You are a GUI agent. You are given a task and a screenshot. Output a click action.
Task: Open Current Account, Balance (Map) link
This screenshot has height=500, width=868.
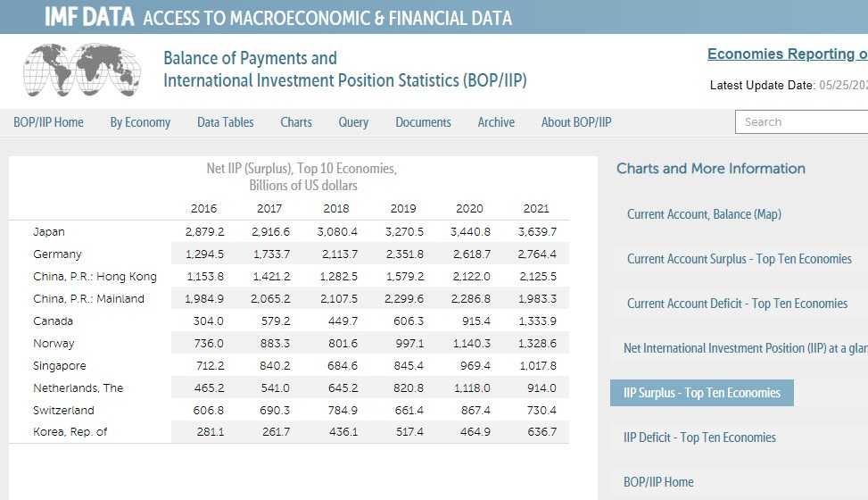(704, 214)
